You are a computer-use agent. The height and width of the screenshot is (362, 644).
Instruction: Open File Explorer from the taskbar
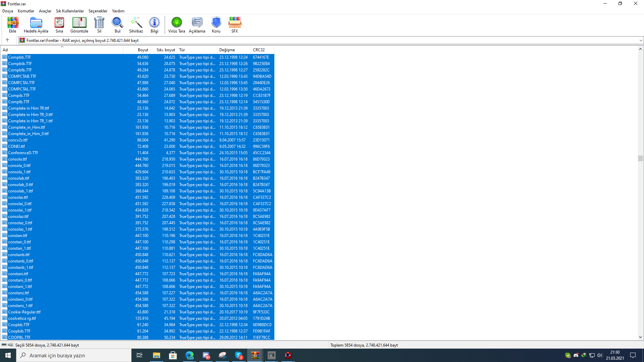click(156, 355)
